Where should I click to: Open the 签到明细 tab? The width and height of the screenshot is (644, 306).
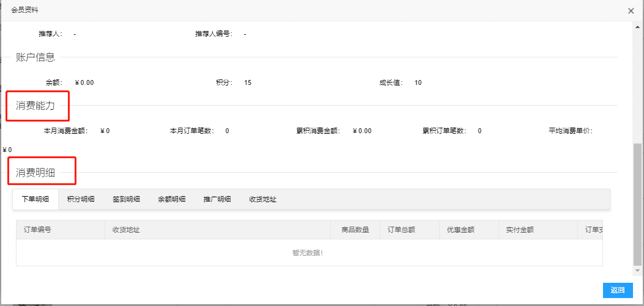126,199
